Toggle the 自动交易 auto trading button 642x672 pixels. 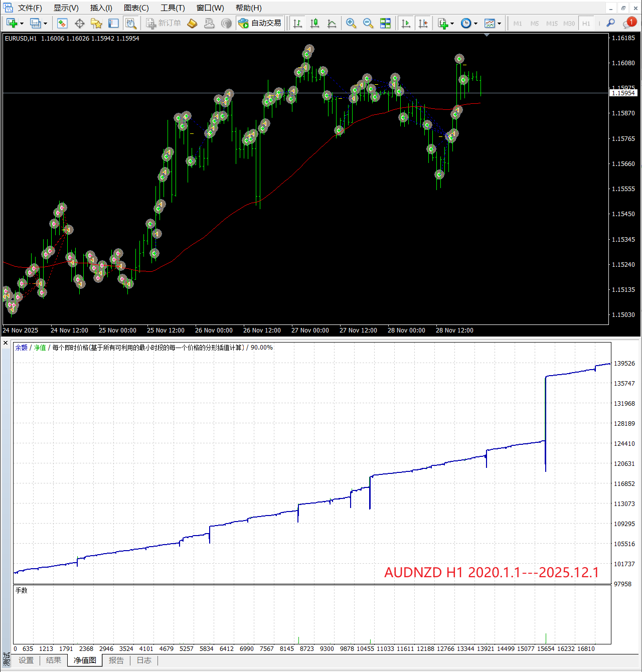(x=260, y=23)
